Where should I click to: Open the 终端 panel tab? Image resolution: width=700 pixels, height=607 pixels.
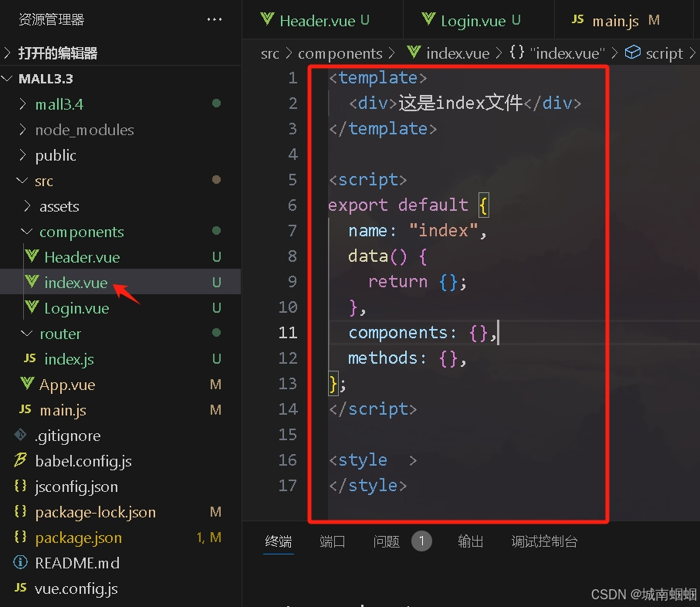coord(278,541)
